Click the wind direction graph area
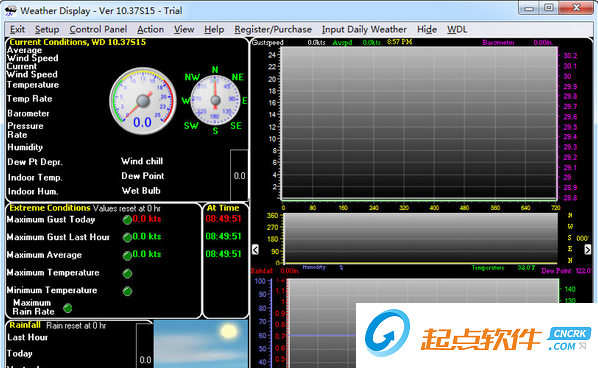 pyautogui.click(x=420, y=238)
